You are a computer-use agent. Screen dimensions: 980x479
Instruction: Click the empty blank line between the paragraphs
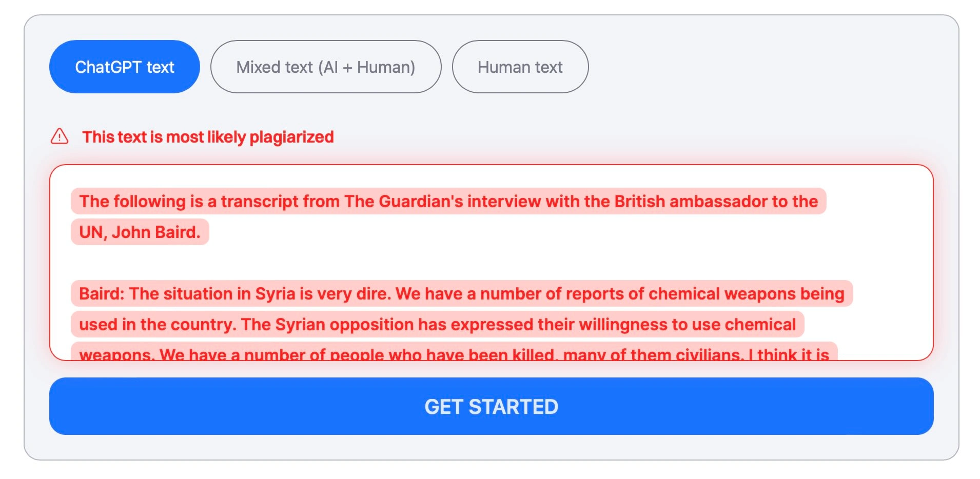(x=491, y=263)
